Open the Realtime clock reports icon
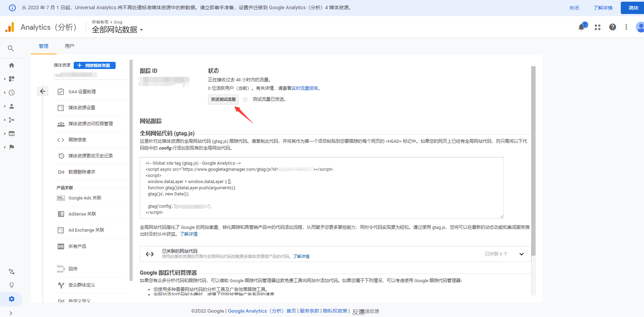This screenshot has height=317, width=644. 12,93
